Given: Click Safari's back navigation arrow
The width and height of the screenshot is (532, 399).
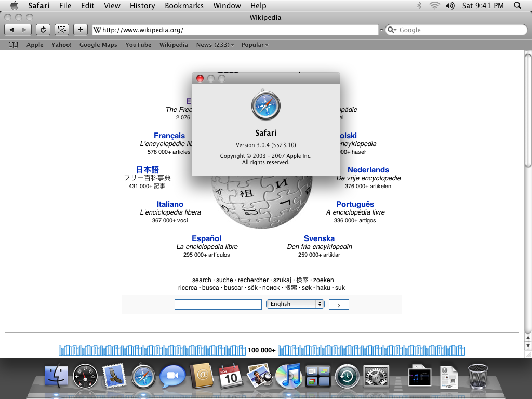Looking at the screenshot, I should coord(10,30).
